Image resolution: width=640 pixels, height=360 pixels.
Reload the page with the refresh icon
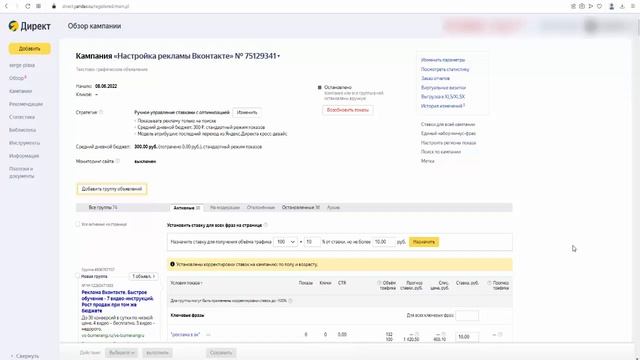(x=27, y=6)
